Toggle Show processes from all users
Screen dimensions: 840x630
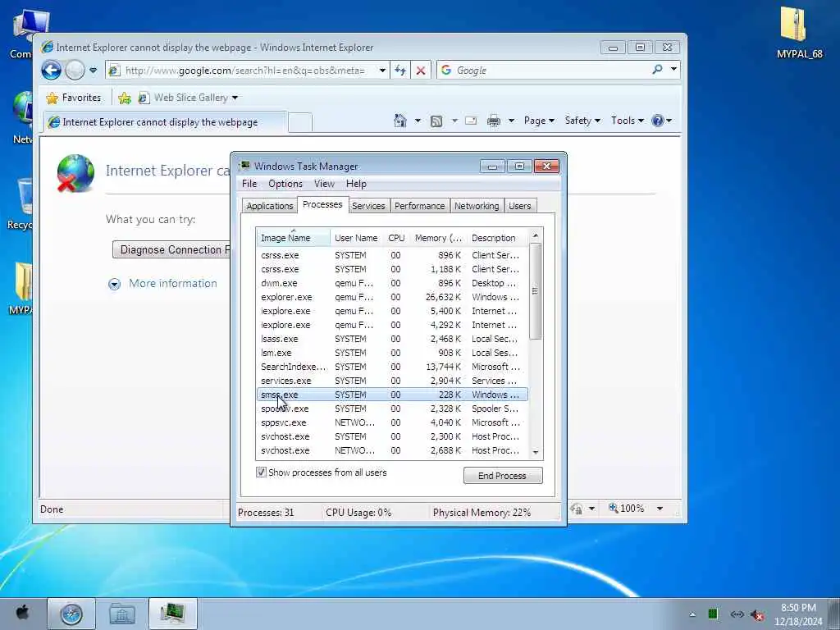261,472
